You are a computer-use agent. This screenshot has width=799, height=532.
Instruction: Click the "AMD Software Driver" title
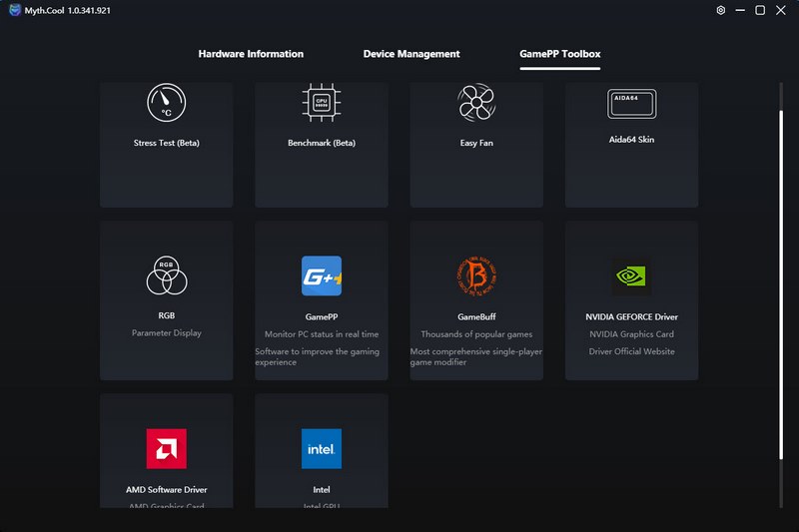coord(166,490)
